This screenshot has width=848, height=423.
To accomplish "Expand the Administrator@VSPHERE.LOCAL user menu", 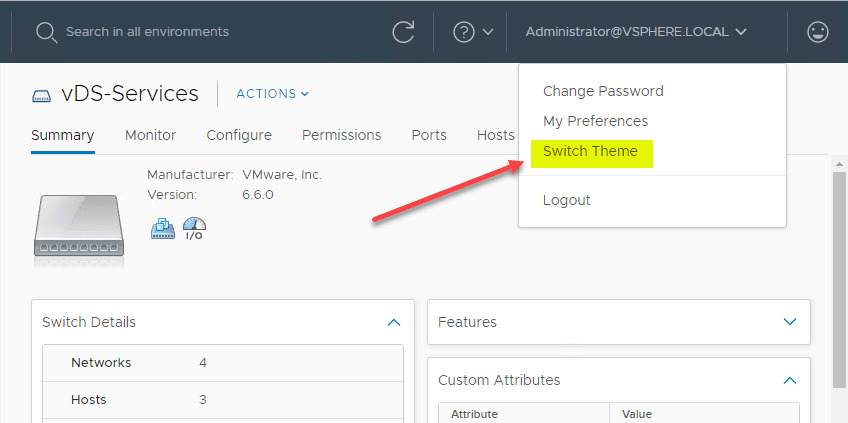I will click(x=636, y=32).
